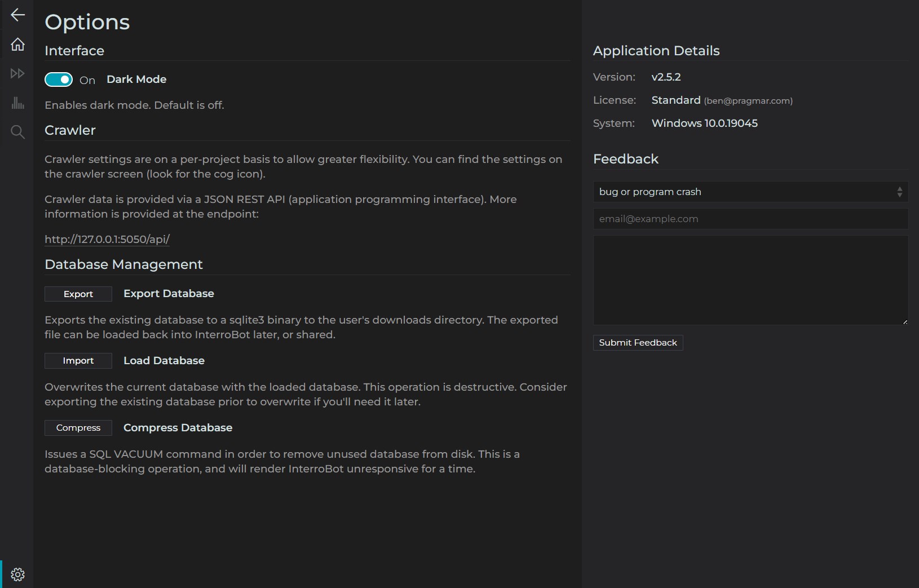
Task: Open the search magnifier icon
Action: tap(17, 132)
